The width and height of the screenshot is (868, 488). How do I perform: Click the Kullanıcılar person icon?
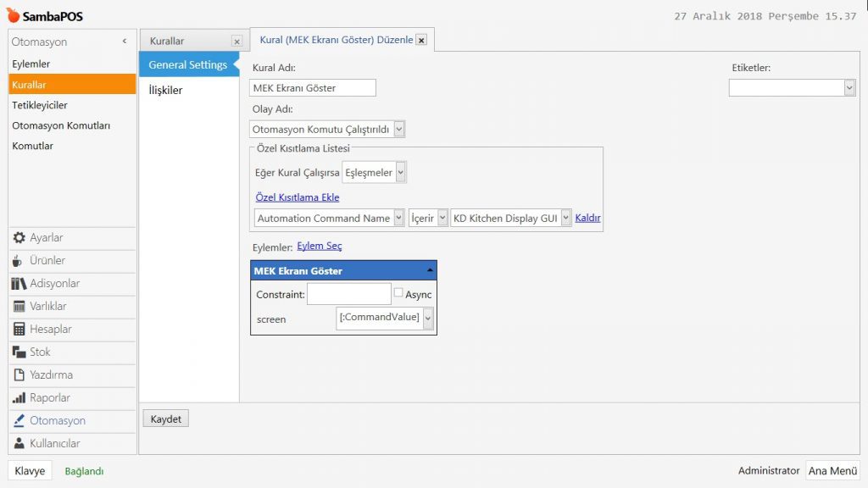tap(19, 443)
